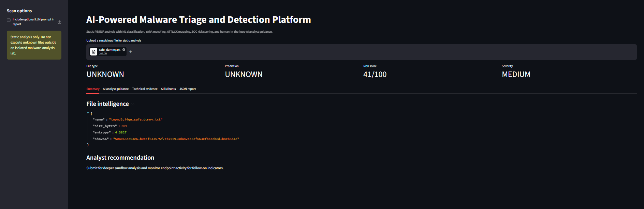Open the help tooltip for LLM prompt option

(59, 22)
